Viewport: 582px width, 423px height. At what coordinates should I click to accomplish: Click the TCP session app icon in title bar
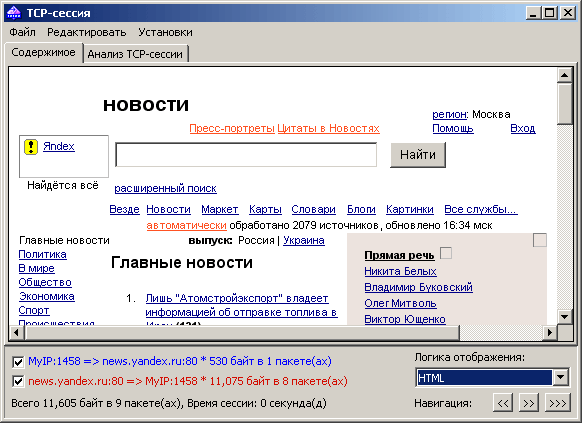pos(14,13)
